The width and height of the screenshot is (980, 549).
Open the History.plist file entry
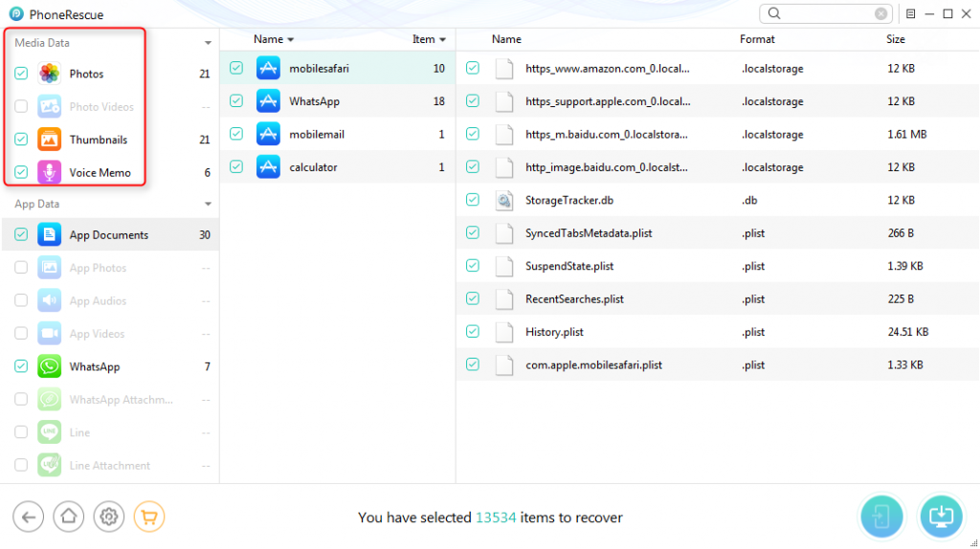pos(554,332)
